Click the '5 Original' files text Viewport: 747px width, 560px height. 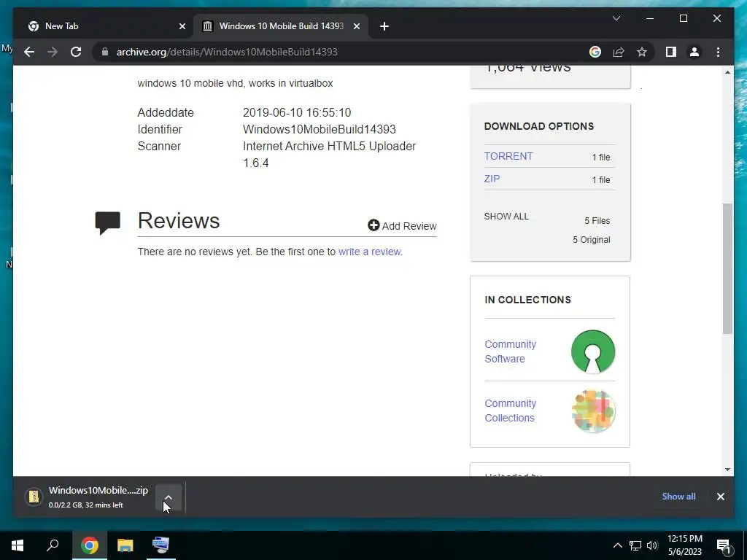coord(591,239)
